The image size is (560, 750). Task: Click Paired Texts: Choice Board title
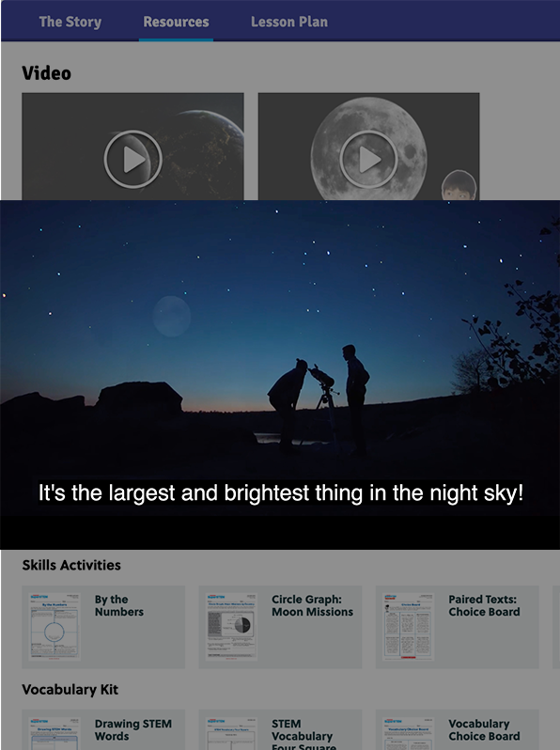[x=484, y=605]
